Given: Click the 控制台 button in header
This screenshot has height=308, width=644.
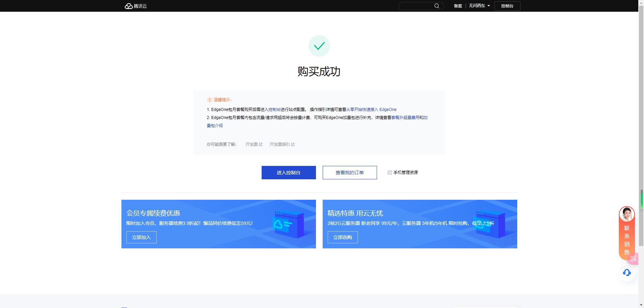Looking at the screenshot, I should 507,6.
